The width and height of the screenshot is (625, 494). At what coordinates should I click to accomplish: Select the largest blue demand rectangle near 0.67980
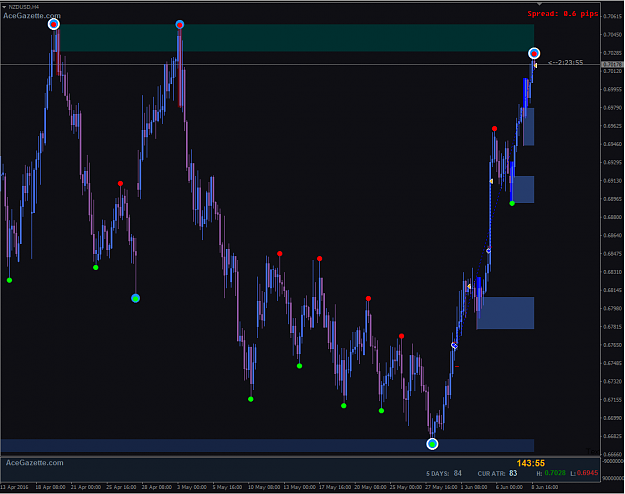[x=505, y=313]
